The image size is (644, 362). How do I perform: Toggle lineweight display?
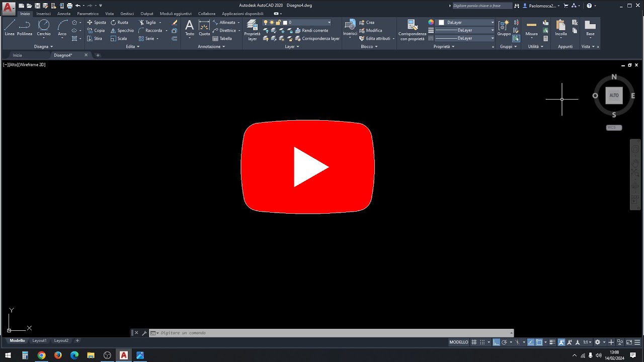tap(552, 342)
